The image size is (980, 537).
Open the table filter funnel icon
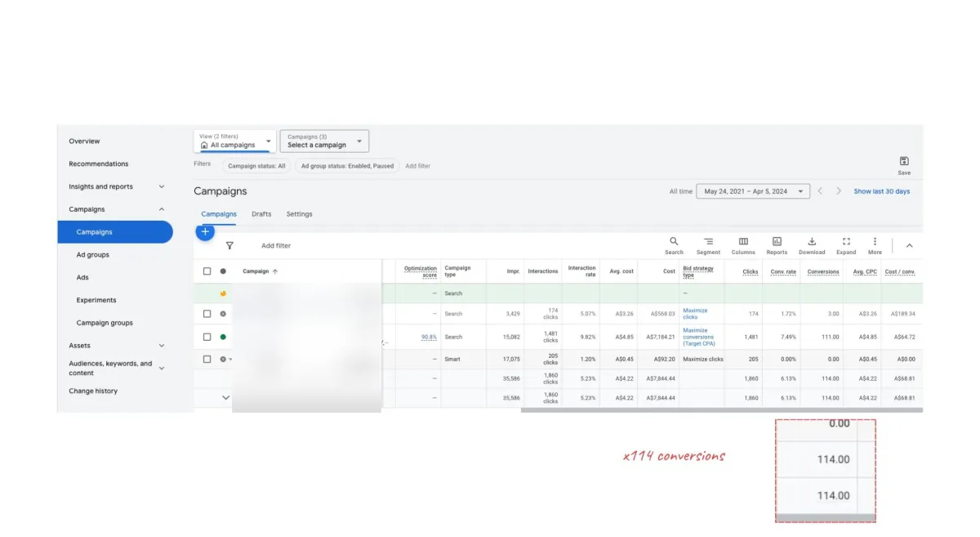coord(229,245)
